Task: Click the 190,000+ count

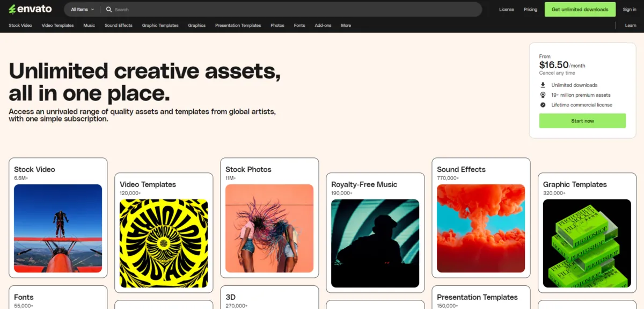Action: 342,193
